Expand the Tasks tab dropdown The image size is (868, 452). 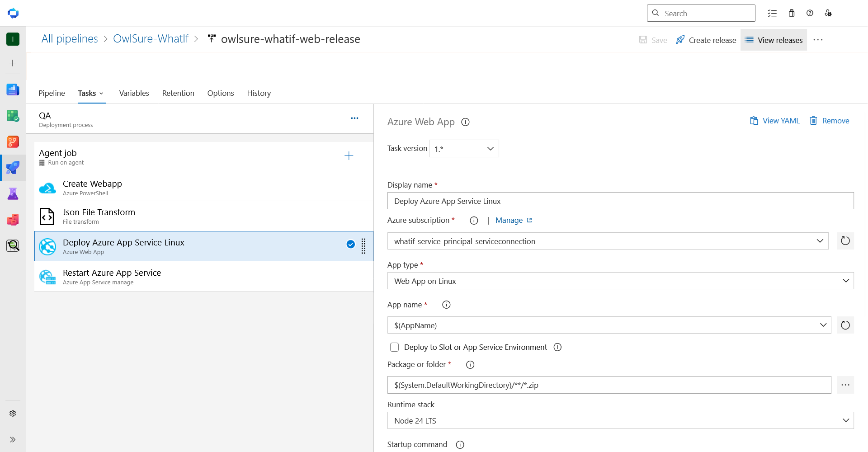101,94
